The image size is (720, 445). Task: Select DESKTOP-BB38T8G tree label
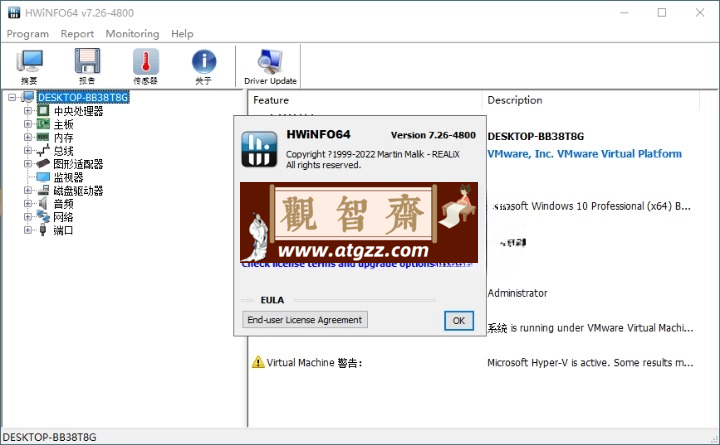(x=83, y=97)
